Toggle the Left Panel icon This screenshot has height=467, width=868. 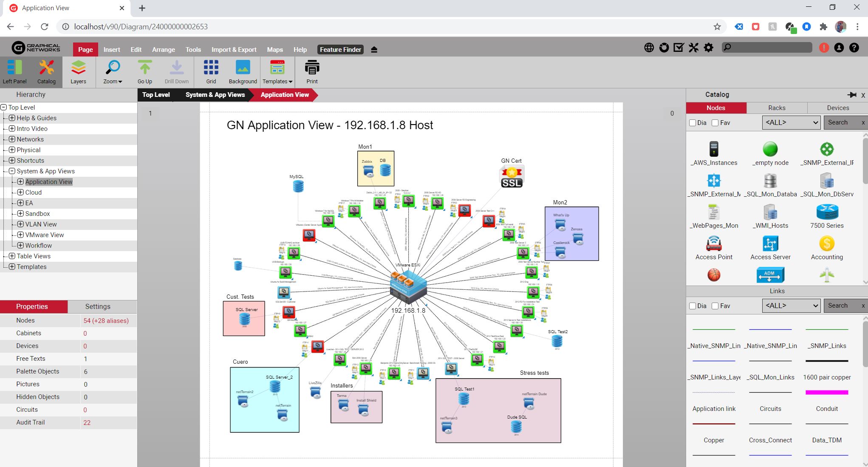[14, 68]
